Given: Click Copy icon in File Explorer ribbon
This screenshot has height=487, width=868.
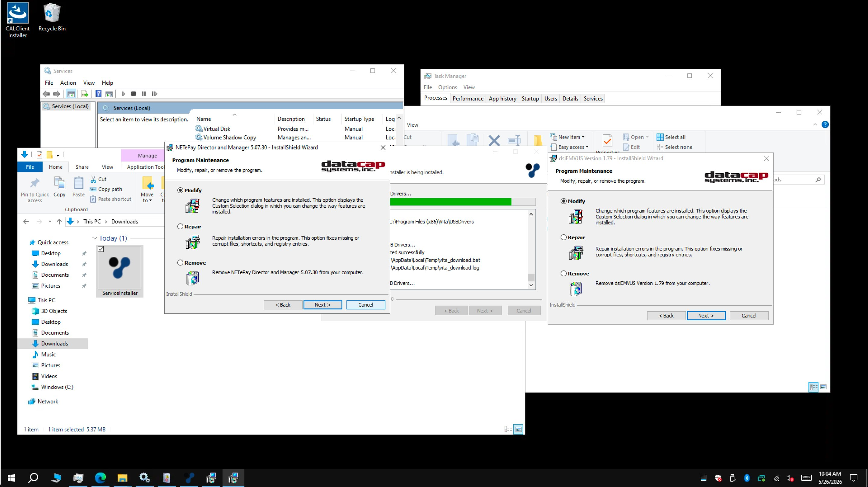Looking at the screenshot, I should tap(60, 187).
